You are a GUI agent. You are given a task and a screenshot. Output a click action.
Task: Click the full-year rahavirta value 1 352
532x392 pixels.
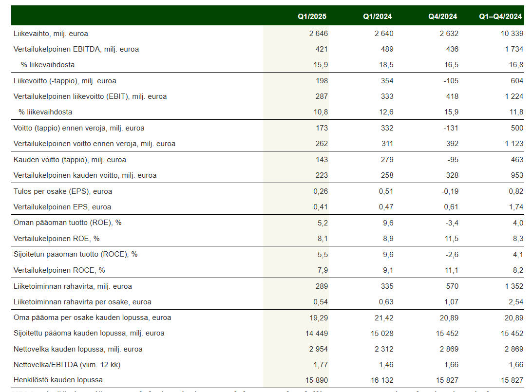pos(513,286)
